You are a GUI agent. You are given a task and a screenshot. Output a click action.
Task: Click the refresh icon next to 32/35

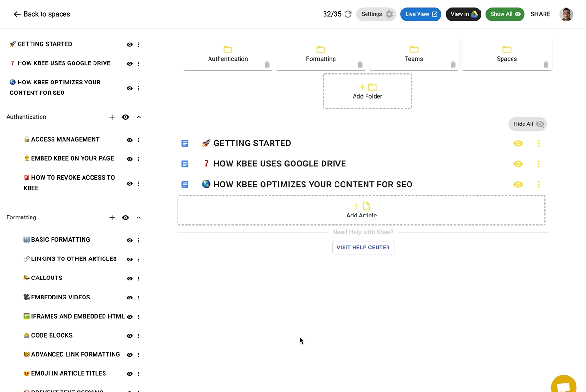(x=348, y=14)
